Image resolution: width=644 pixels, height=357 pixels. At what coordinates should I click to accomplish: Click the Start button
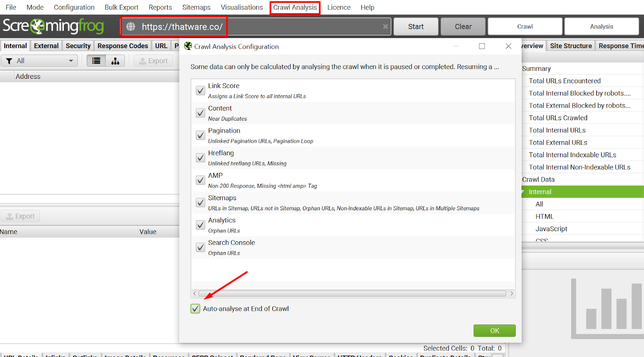(x=416, y=27)
